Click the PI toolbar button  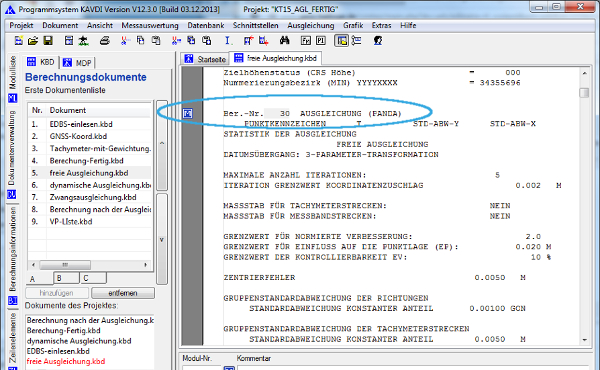tap(321, 41)
